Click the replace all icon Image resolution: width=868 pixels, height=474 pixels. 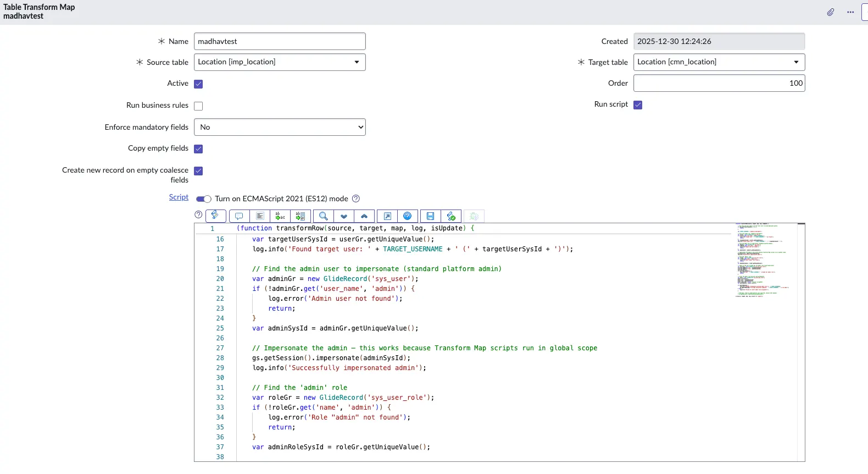(x=301, y=216)
